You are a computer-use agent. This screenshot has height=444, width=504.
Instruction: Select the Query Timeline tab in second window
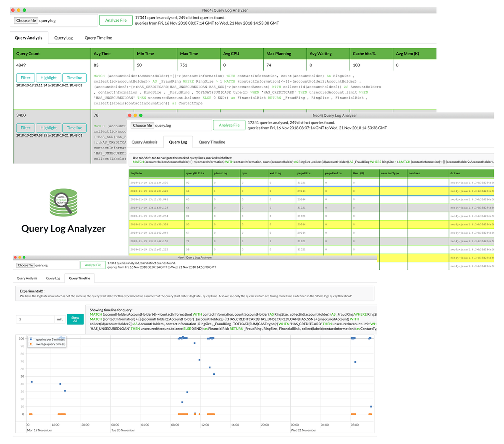pos(211,142)
